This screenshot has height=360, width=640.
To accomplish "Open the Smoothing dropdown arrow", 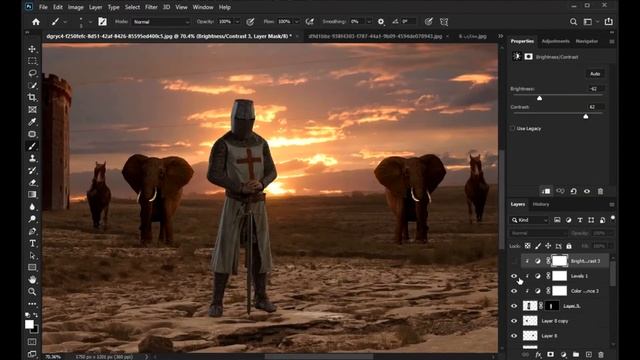I will 369,22.
